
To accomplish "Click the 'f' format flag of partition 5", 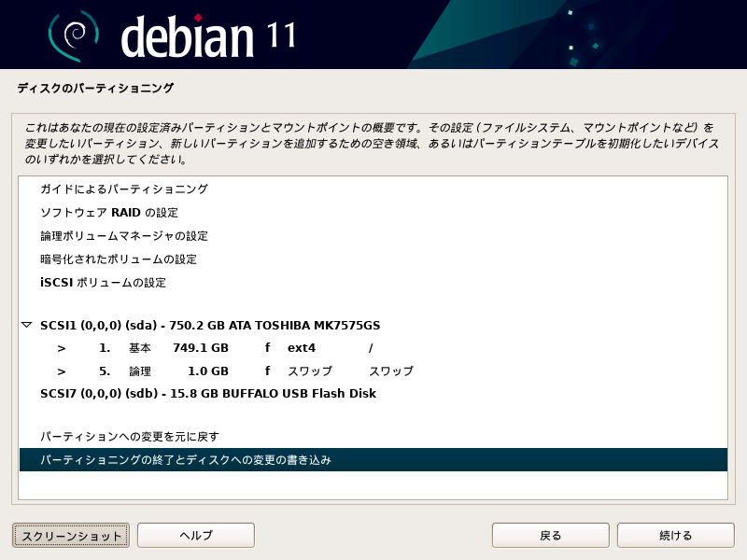I will (268, 371).
